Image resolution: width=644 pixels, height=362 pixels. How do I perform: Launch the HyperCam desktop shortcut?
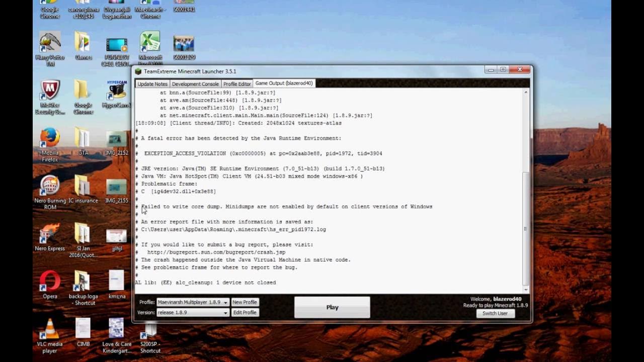coord(117,94)
